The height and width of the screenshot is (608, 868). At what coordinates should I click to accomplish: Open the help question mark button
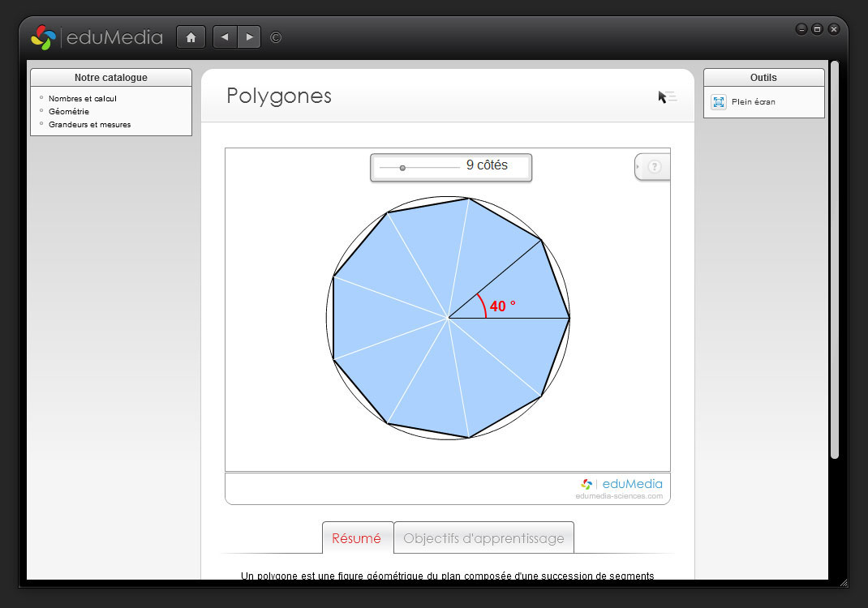click(655, 167)
